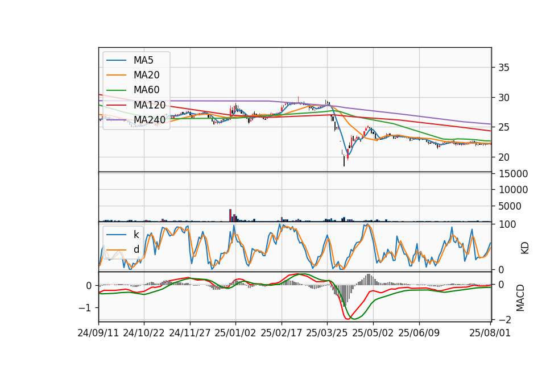Click the volume axis value 10000
This screenshot has width=546, height=392.
[x=513, y=190]
